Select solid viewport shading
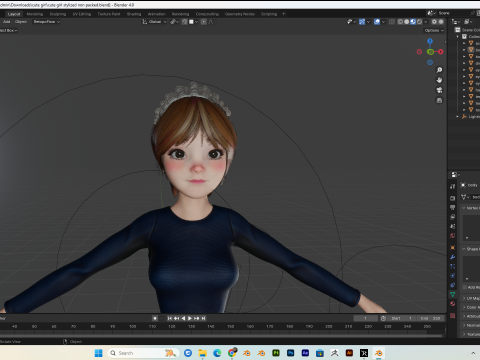Image resolution: width=480 pixels, height=360 pixels. [406, 22]
